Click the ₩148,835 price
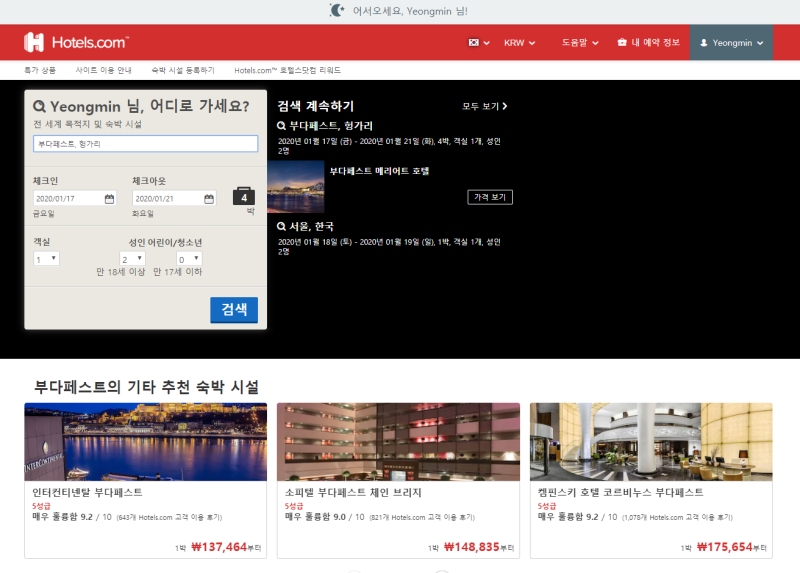This screenshot has height=573, width=800. pyautogui.click(x=471, y=547)
